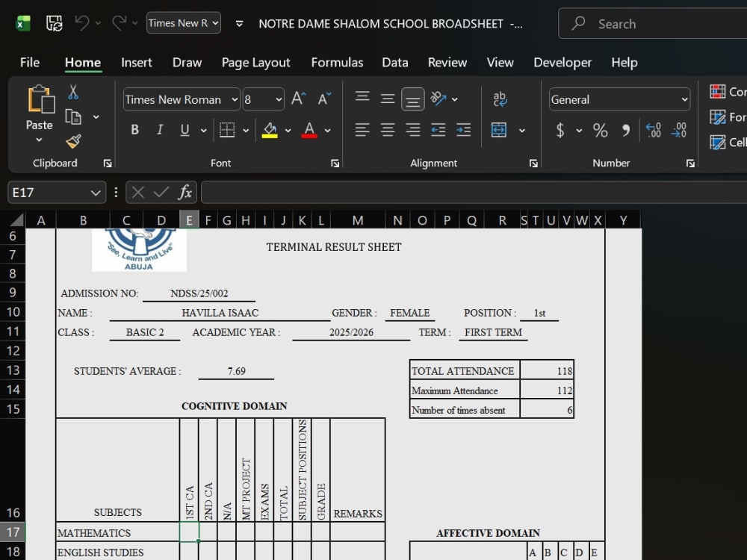
Task: Click Increase Indent icon
Action: pos(463,129)
